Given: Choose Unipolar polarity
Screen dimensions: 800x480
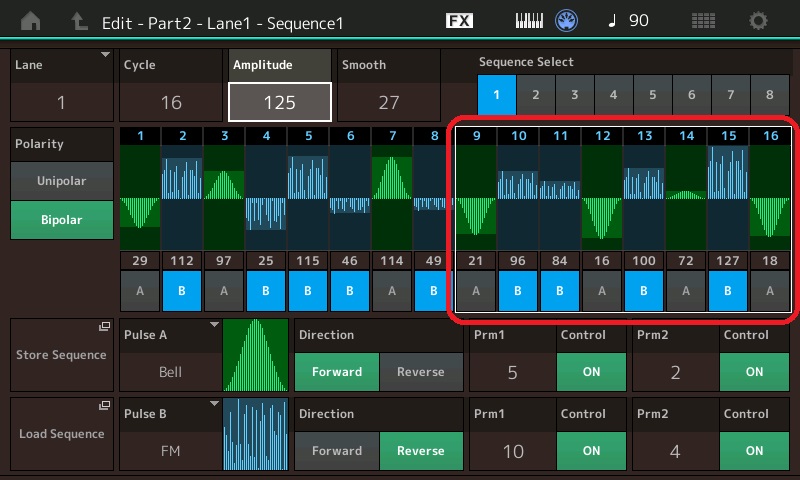Looking at the screenshot, I should [x=62, y=181].
